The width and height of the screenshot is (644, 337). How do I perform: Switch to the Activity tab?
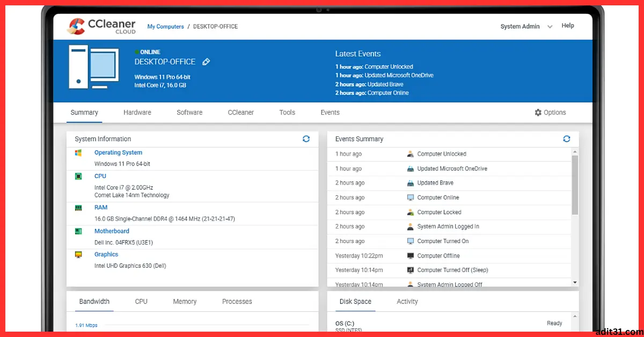pyautogui.click(x=407, y=302)
